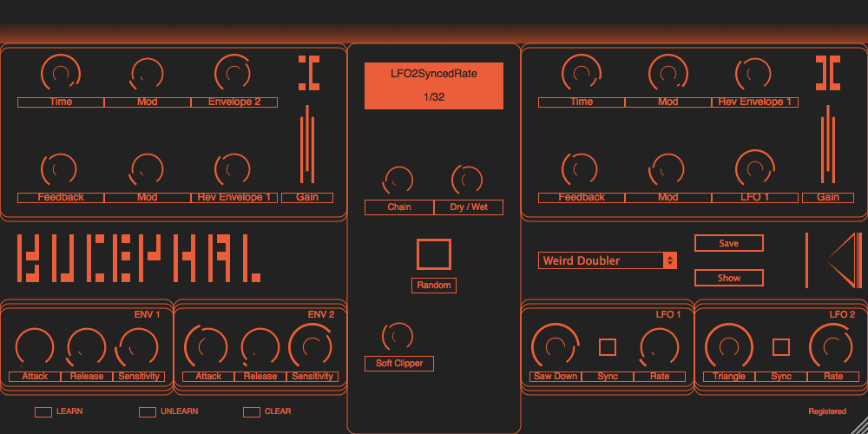
Task: Click the left delay Gain slider
Action: pyautogui.click(x=307, y=144)
